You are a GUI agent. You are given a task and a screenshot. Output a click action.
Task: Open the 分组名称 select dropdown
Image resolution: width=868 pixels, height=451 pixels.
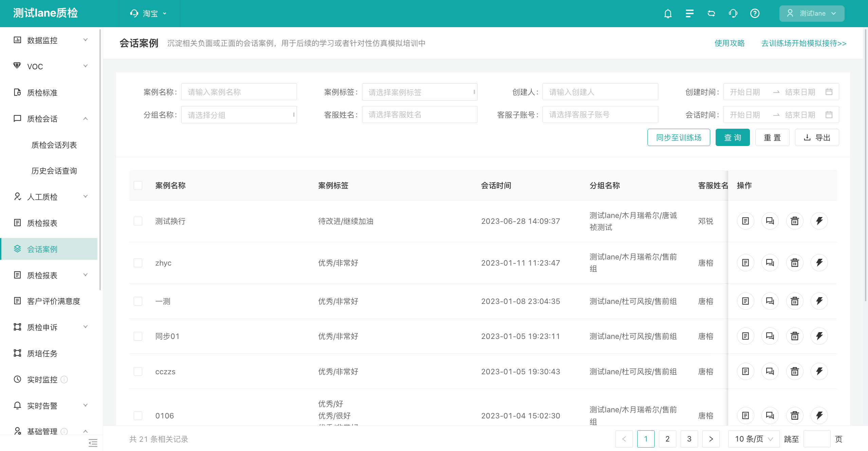click(239, 115)
